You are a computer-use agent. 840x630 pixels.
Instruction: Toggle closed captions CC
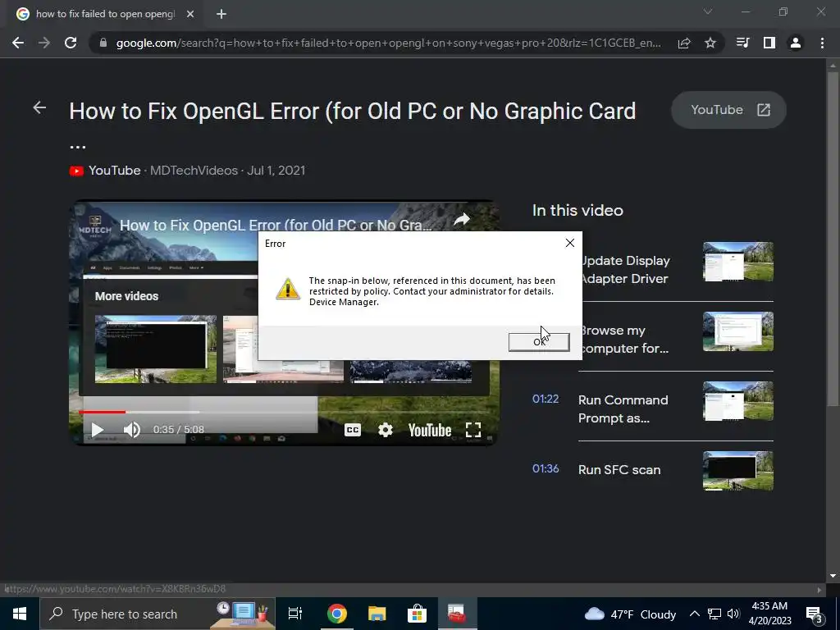353,430
